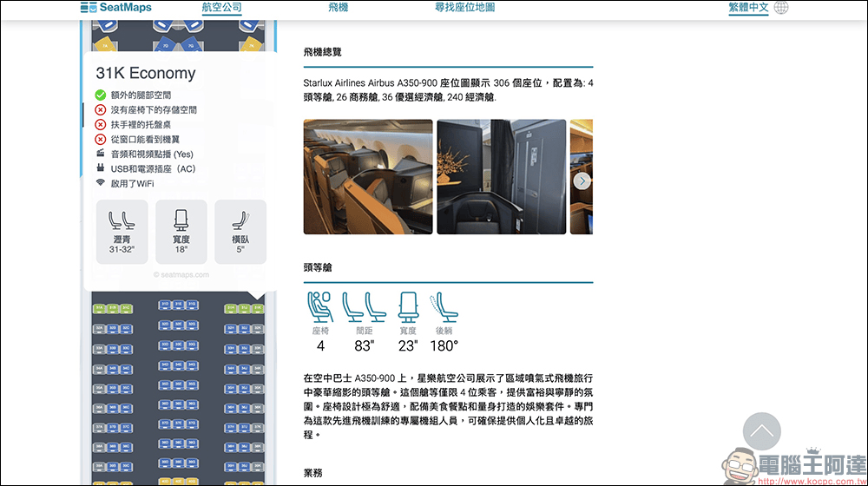Select seat 37A by the window
The width and height of the screenshot is (868, 486).
point(100,427)
